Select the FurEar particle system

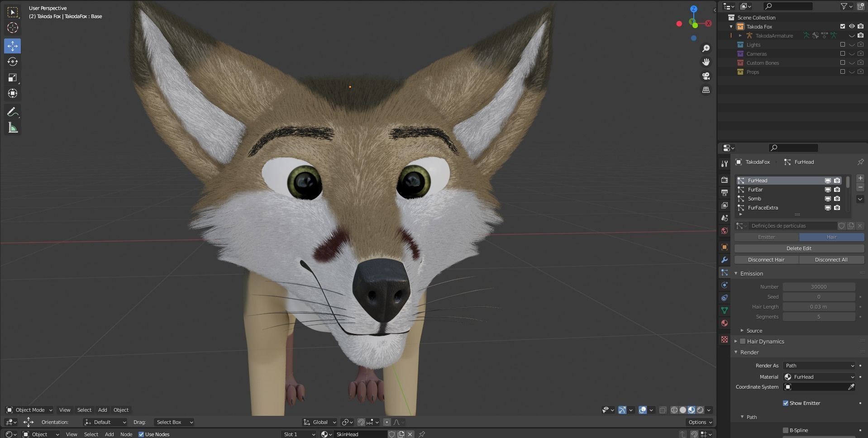[x=755, y=190]
